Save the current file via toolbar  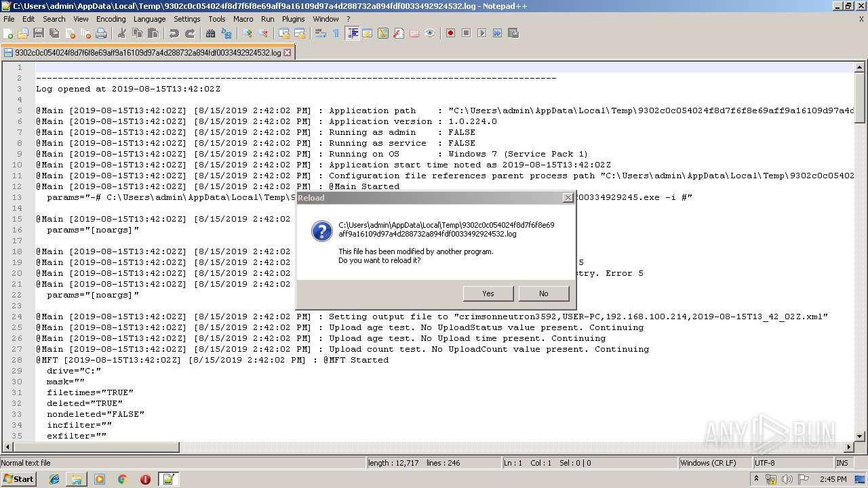point(39,33)
